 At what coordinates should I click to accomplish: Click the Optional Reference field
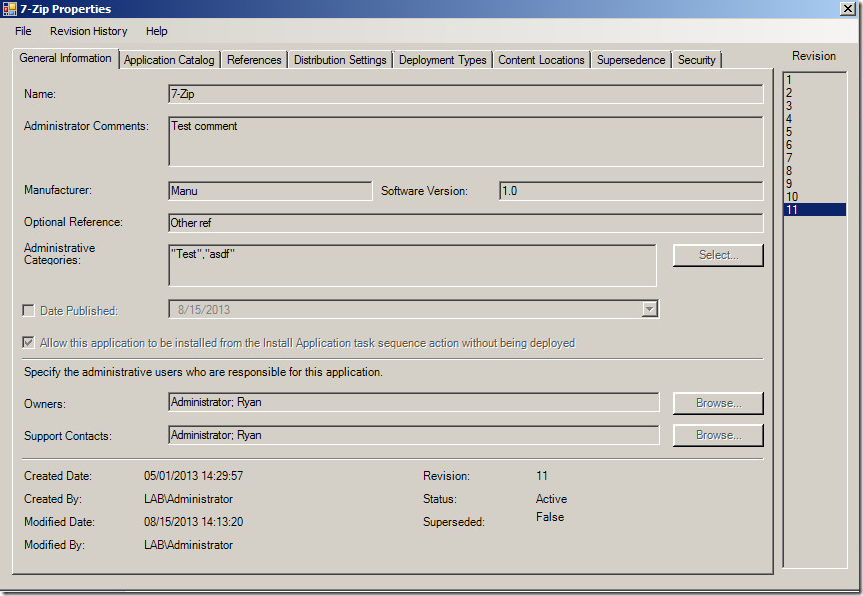click(466, 223)
